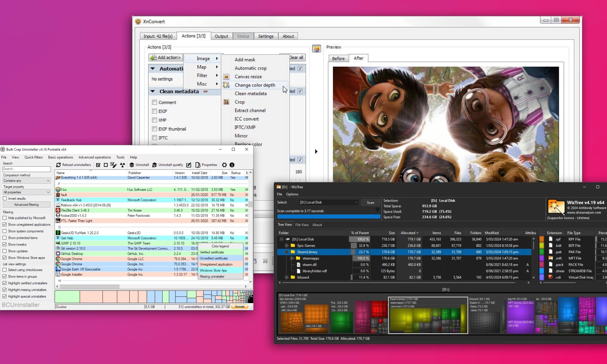Enable Hide published by Microsoft checkbox
607x364 pixels.
point(5,218)
